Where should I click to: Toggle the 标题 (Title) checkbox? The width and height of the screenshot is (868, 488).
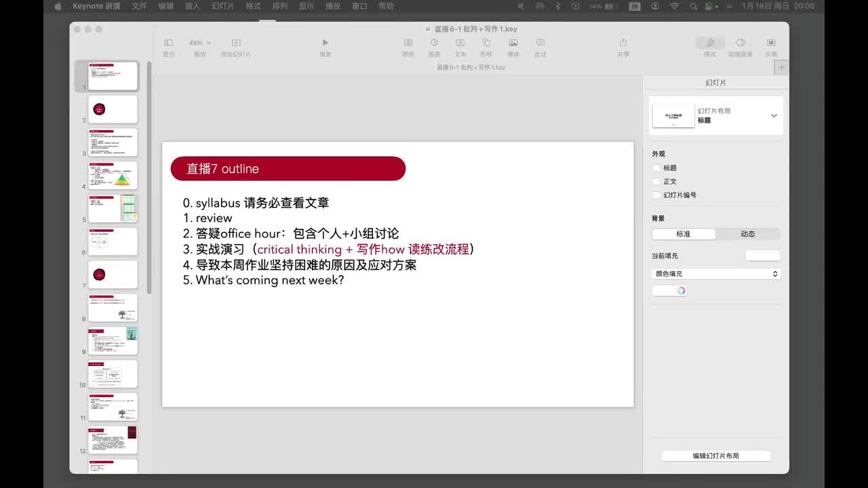click(x=656, y=168)
